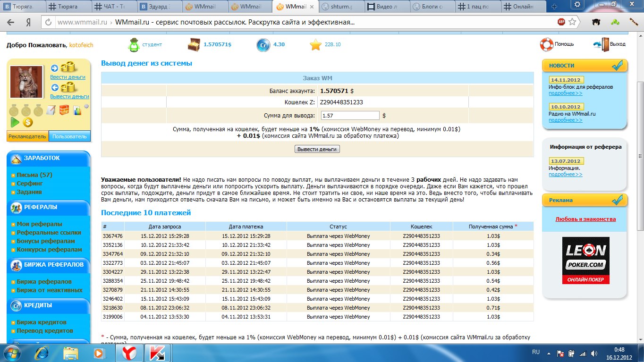644x362 pixels.
Task: Click the orange brick wall icon
Action: point(64,110)
